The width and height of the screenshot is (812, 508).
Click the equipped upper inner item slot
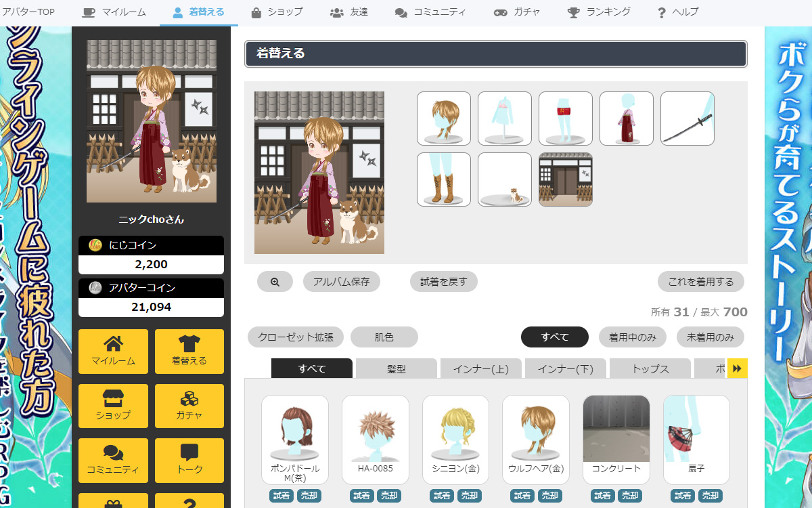click(505, 119)
